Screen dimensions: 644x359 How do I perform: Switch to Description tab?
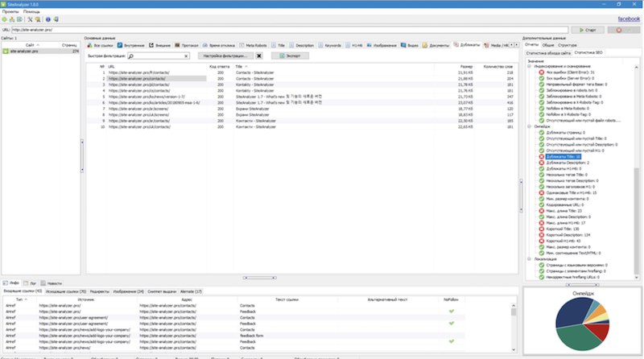point(301,45)
